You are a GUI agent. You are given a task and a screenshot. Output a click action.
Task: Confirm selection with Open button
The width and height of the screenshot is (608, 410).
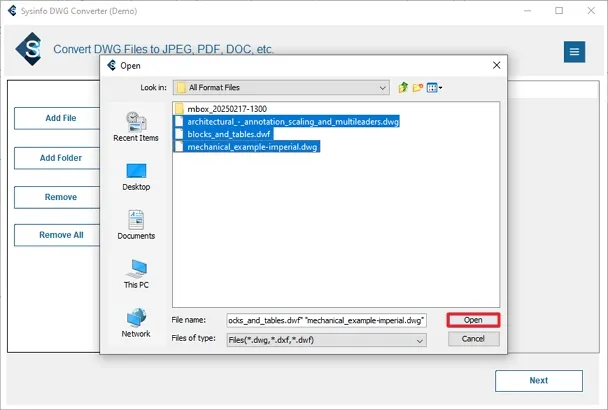pos(473,320)
